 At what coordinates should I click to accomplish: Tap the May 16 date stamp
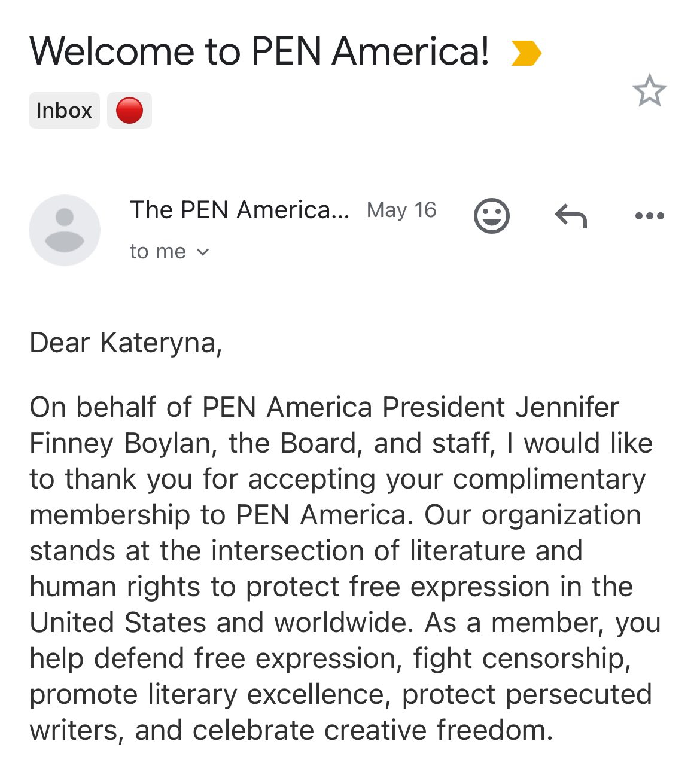401,210
